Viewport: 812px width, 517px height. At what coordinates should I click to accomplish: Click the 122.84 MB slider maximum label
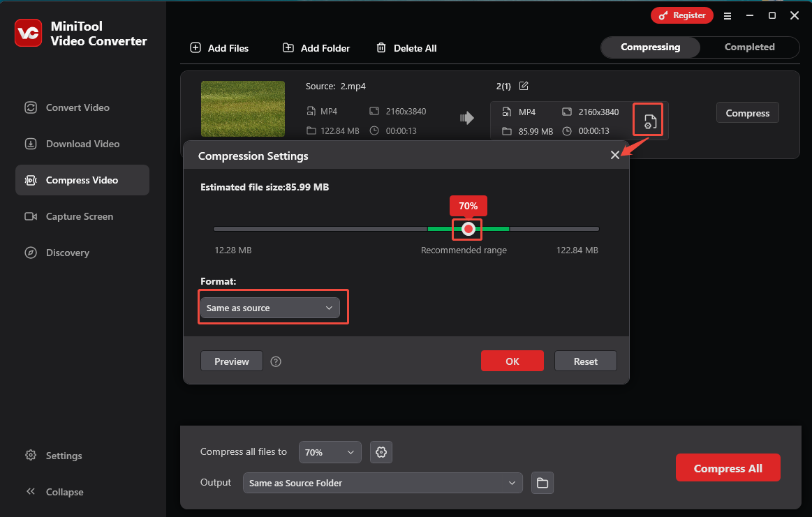(x=577, y=250)
